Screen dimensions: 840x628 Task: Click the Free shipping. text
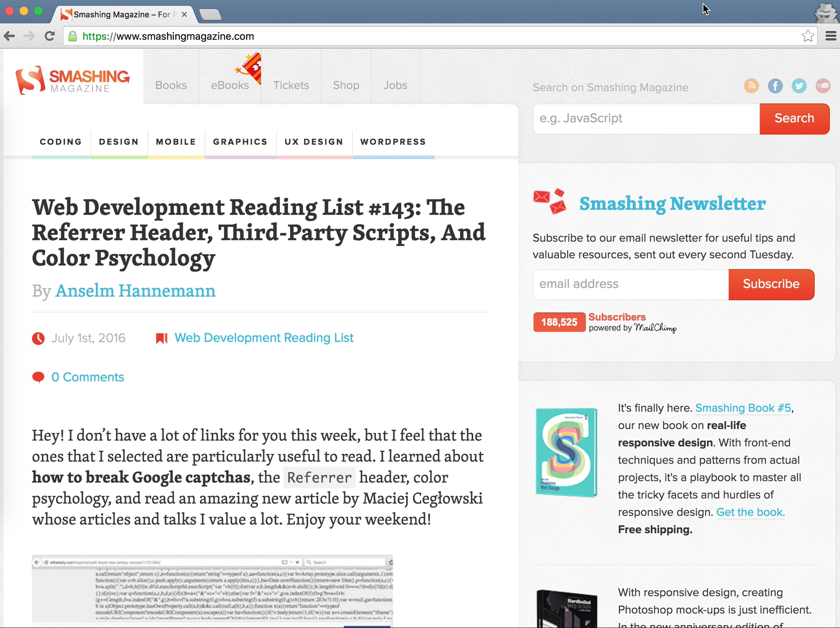655,530
